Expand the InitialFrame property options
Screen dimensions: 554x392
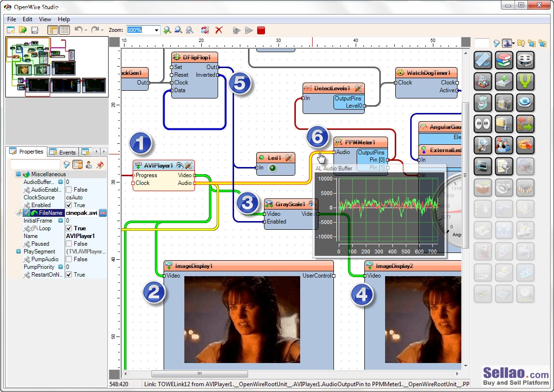[x=60, y=221]
